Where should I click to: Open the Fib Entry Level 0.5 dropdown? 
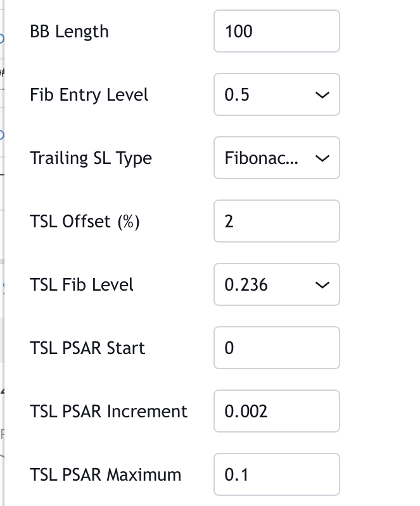click(277, 94)
